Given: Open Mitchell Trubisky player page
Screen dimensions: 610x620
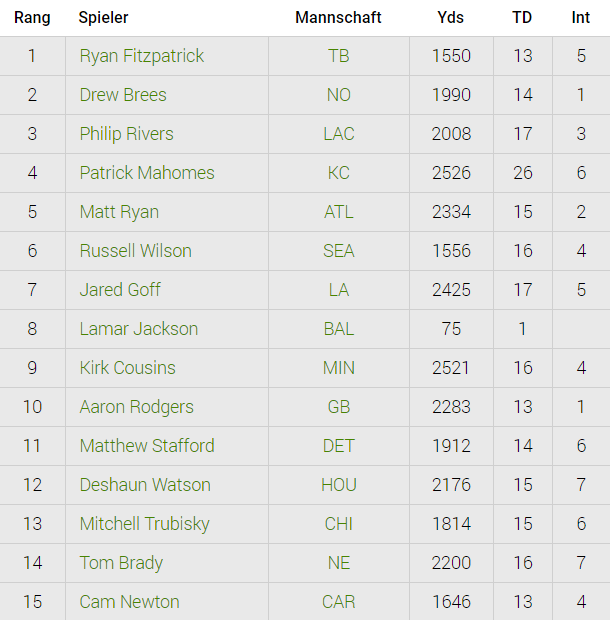Looking at the screenshot, I should click(147, 524).
